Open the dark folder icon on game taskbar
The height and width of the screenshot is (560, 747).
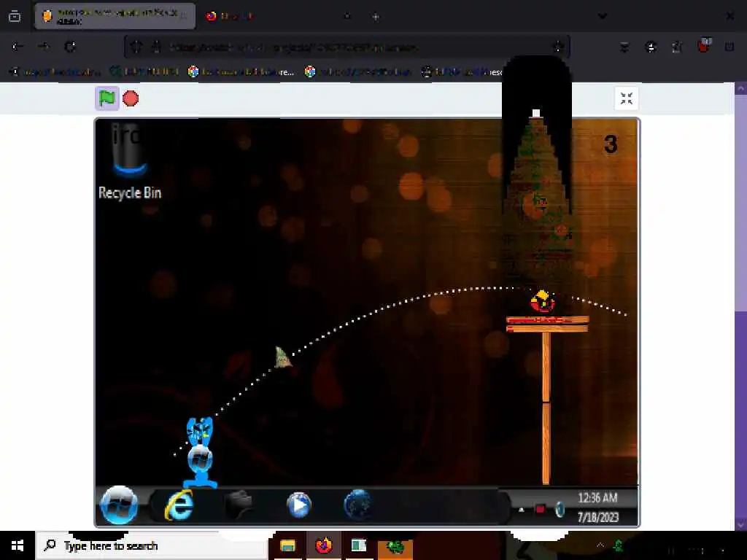click(x=239, y=505)
